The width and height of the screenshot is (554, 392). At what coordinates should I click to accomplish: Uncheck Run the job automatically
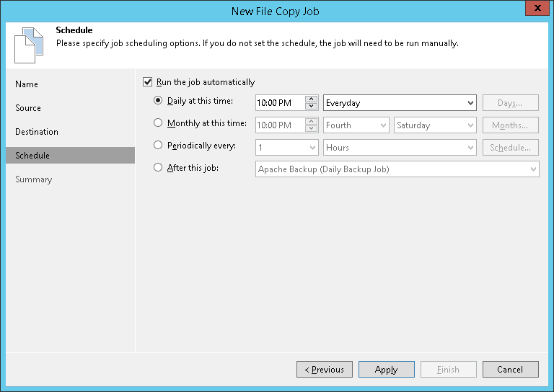149,82
